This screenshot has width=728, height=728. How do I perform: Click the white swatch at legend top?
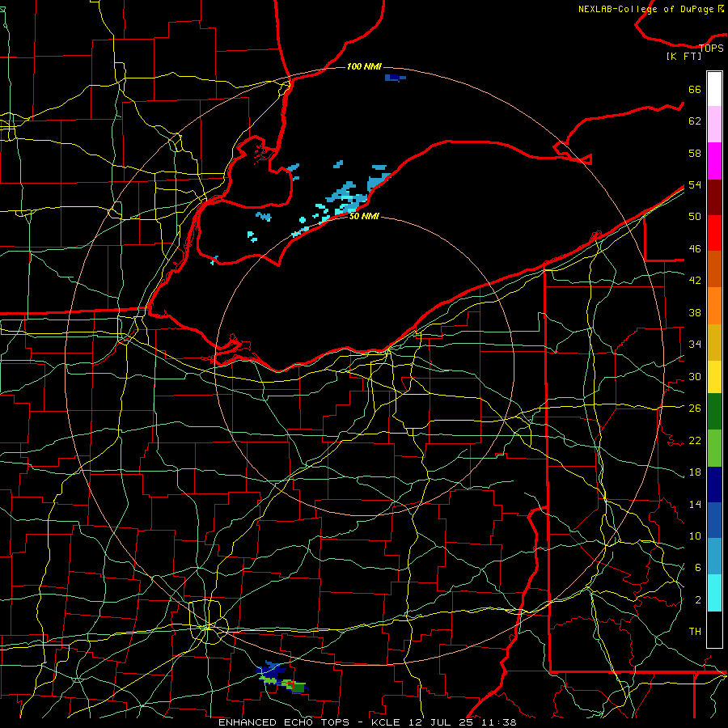click(714, 89)
